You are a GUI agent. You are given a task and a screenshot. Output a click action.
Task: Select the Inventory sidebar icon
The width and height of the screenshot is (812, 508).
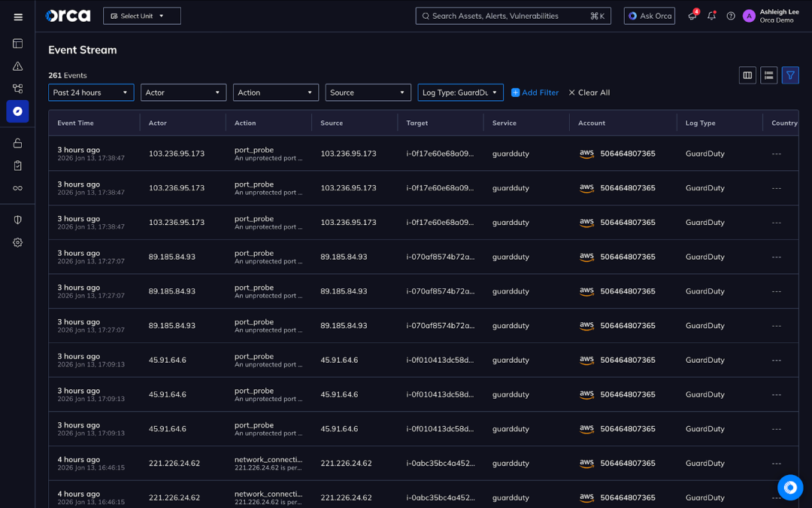click(x=17, y=89)
